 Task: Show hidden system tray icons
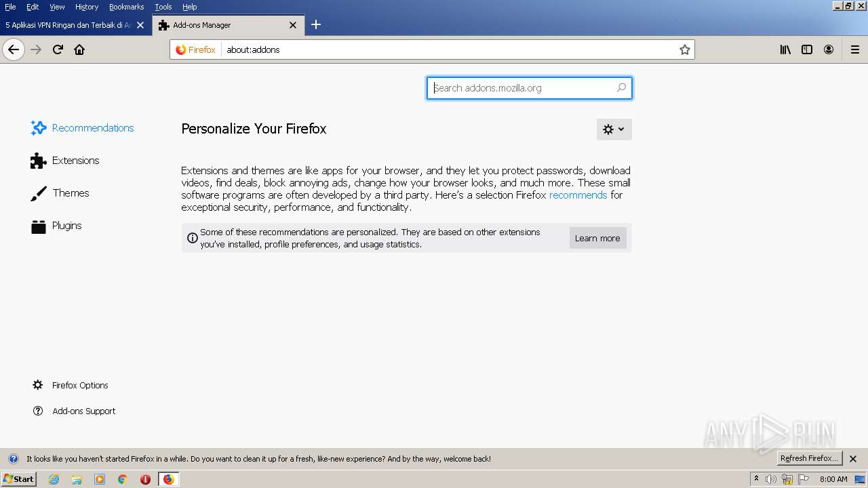click(x=756, y=479)
